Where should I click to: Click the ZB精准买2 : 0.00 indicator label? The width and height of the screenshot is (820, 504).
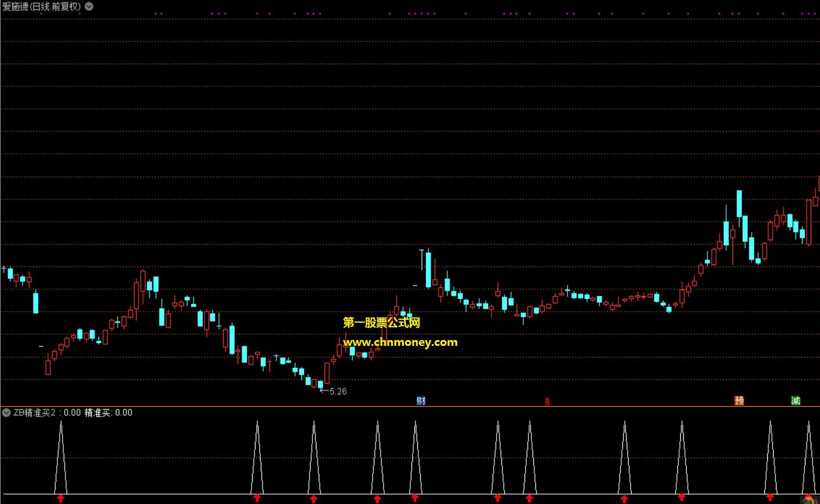pyautogui.click(x=47, y=412)
